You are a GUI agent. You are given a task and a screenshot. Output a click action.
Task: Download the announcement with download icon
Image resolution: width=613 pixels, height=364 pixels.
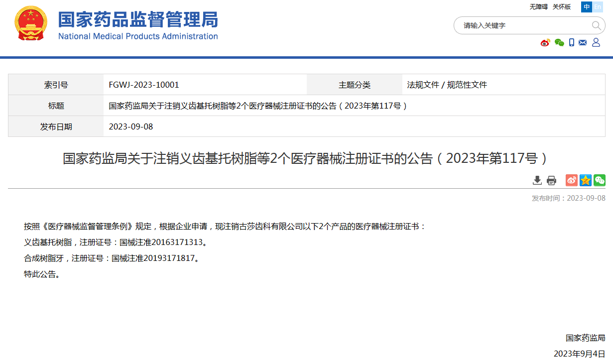pos(537,180)
